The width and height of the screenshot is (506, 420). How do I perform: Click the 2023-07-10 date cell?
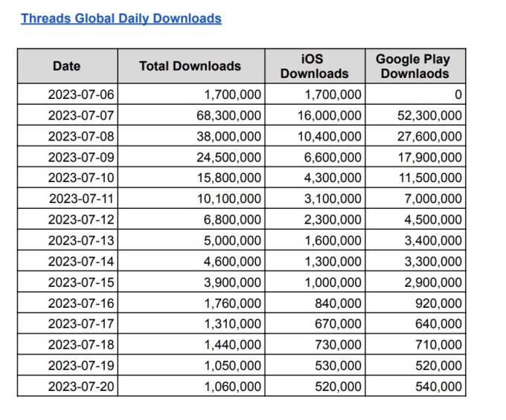point(81,178)
